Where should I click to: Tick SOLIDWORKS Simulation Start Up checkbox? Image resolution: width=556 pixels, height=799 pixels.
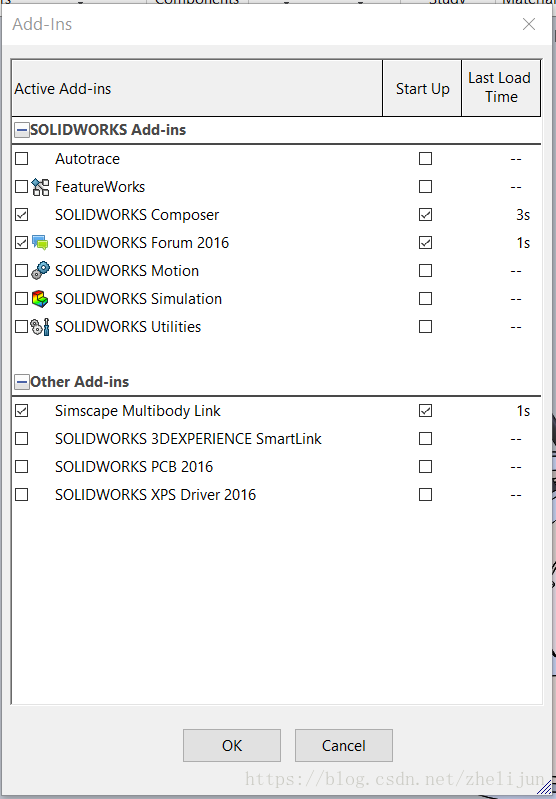click(426, 299)
